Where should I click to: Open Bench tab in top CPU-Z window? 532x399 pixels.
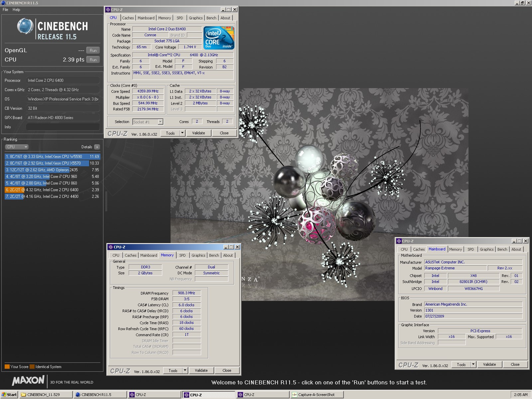click(x=211, y=18)
